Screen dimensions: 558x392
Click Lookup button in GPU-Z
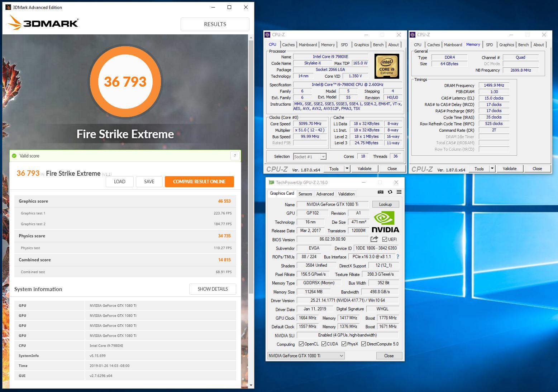pyautogui.click(x=386, y=204)
